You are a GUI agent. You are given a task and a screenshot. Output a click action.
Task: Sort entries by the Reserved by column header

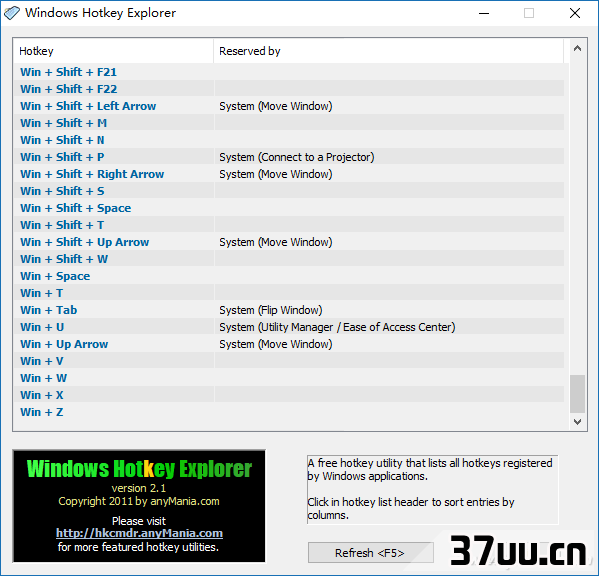(389, 51)
